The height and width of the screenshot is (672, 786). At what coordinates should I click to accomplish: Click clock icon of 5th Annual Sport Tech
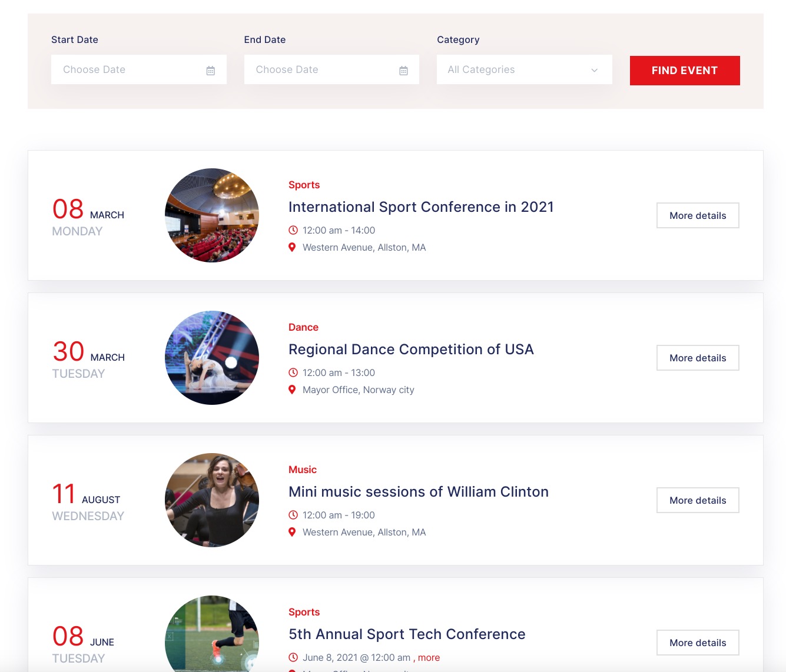[x=293, y=657]
